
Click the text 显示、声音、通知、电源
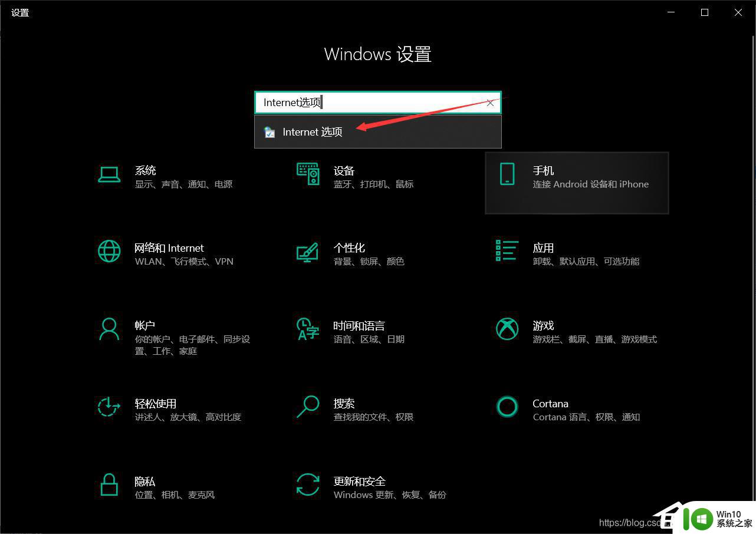click(x=183, y=184)
